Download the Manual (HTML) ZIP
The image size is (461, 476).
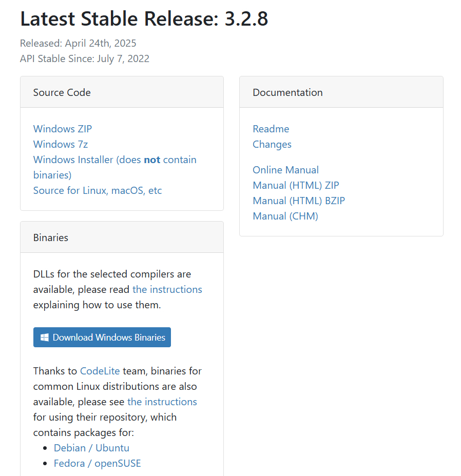coord(296,185)
